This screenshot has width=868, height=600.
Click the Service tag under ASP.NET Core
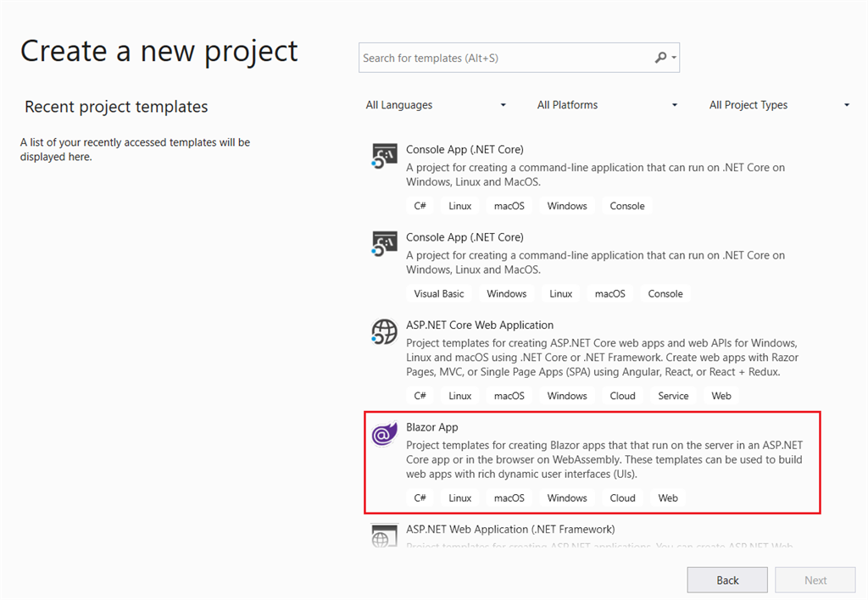coord(674,396)
